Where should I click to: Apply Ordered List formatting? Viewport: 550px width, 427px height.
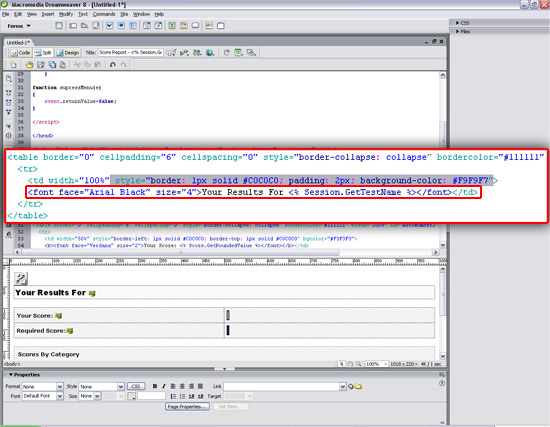[182, 396]
